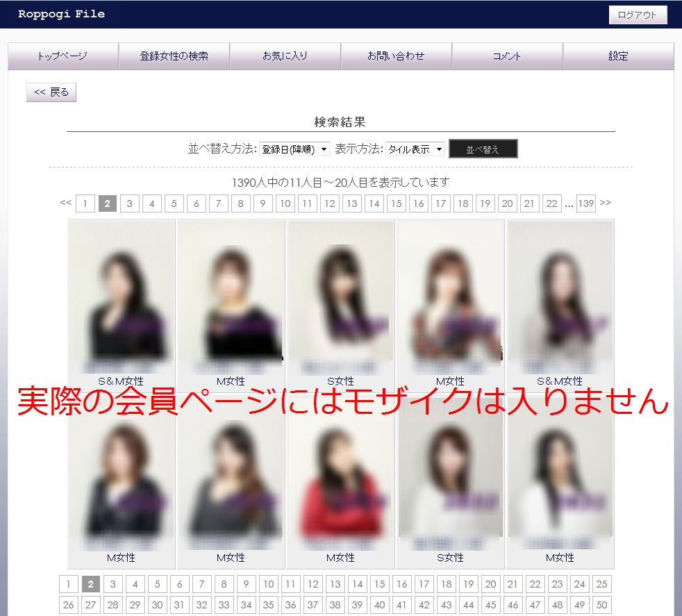Click the Roppogi File site title
Image resolution: width=682 pixels, height=616 pixels.
point(61,14)
